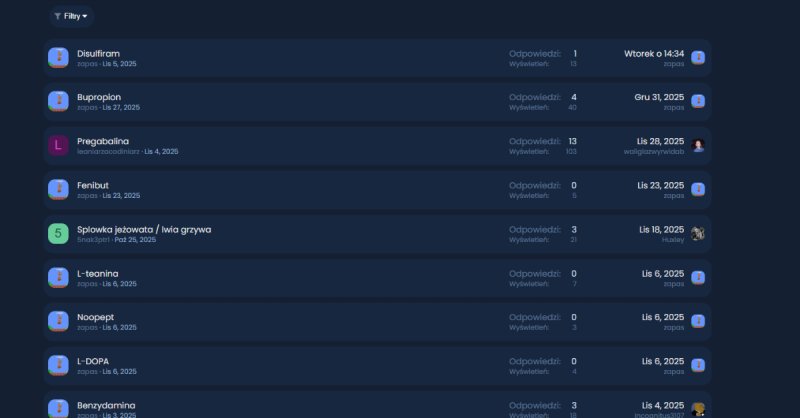This screenshot has height=418, width=800.
Task: Click last-poster avatar in Benzydamina row
Action: 698,409
